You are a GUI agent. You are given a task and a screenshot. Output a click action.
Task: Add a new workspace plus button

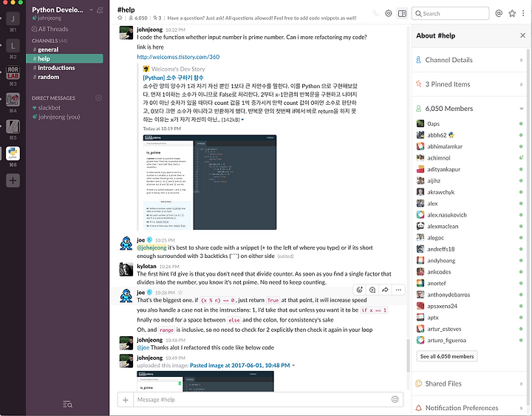click(13, 180)
